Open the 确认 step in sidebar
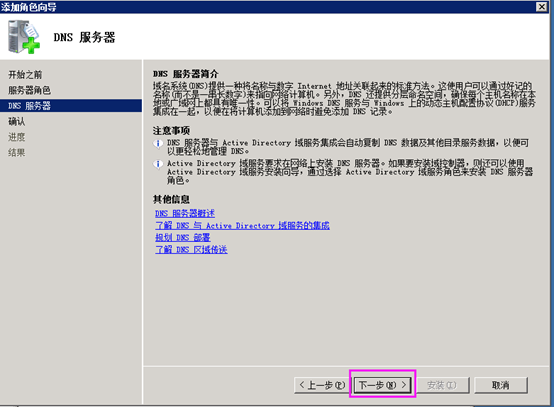 [x=17, y=121]
